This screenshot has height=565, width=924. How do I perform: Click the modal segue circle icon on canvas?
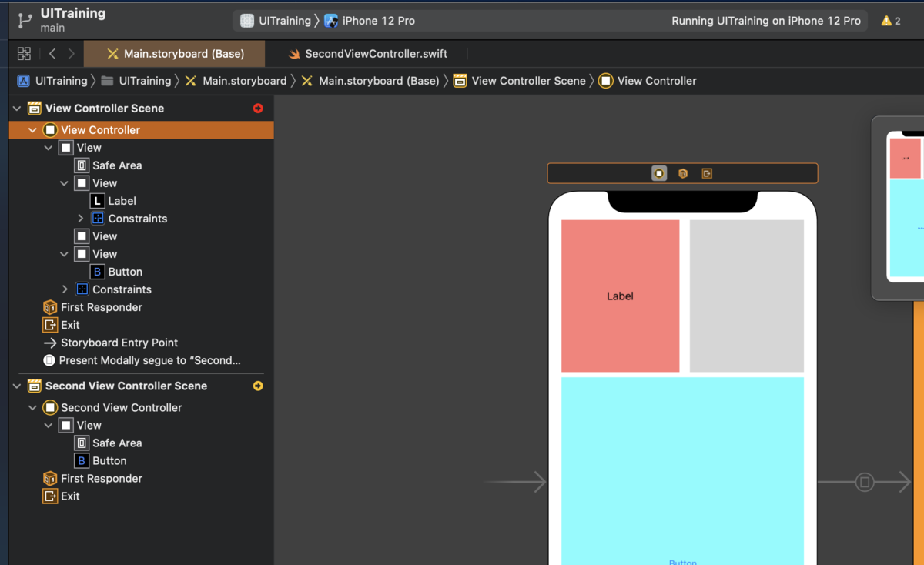tap(865, 483)
